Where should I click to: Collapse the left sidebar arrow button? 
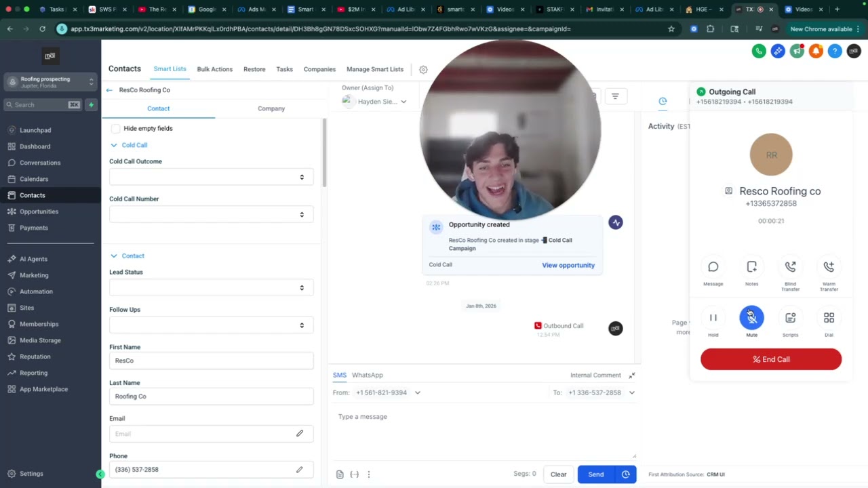100,474
